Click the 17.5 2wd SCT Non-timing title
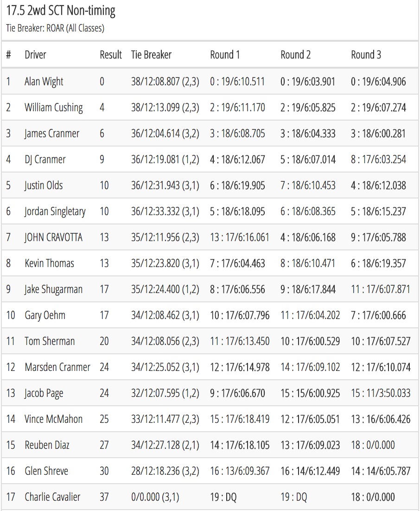Viewport: 420px width, 511px height. tap(61, 11)
